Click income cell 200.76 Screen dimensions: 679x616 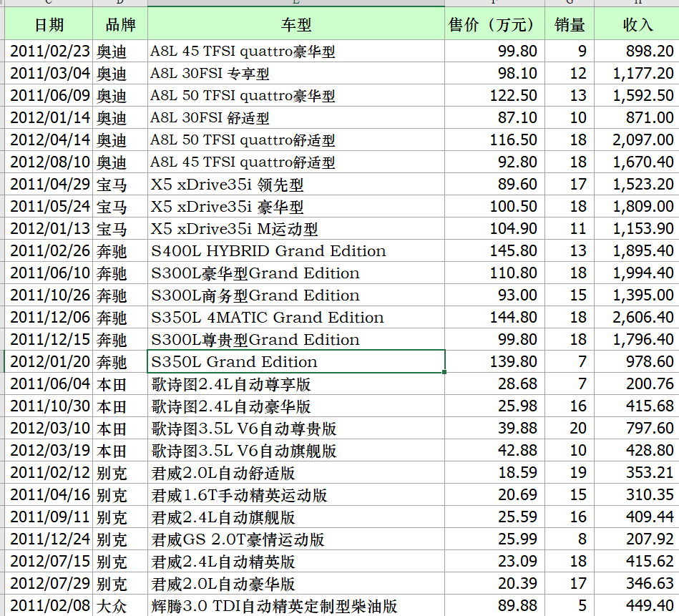pos(637,384)
